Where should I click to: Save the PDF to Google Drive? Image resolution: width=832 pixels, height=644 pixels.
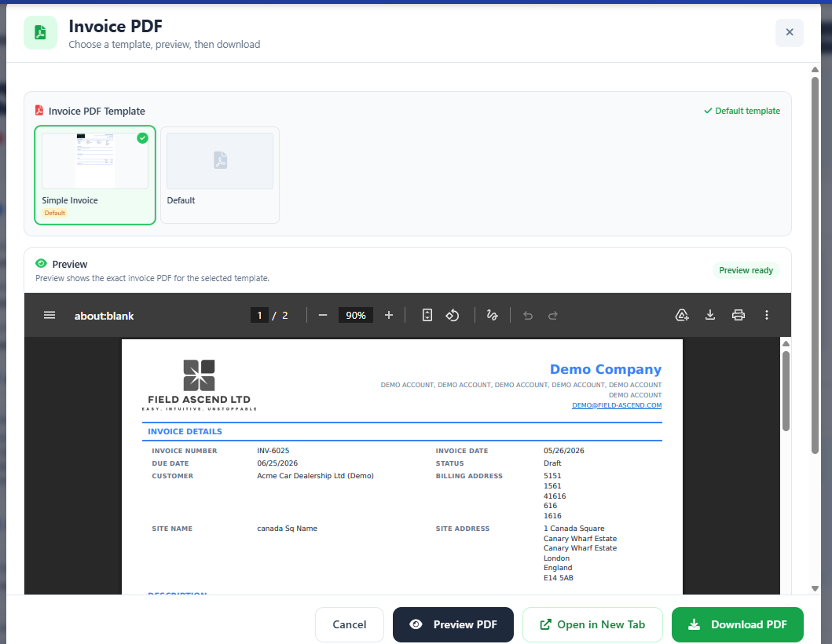[682, 315]
